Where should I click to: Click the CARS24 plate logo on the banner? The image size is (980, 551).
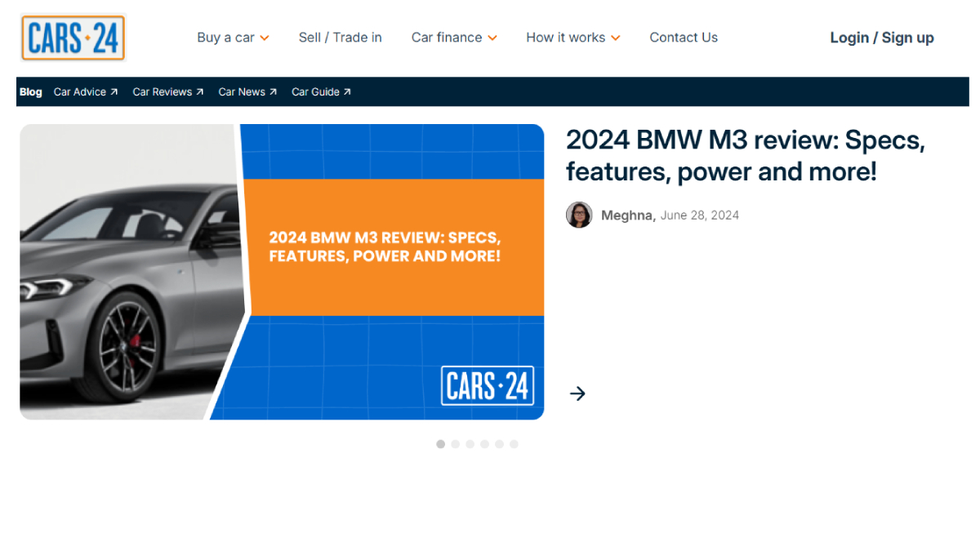(x=487, y=386)
